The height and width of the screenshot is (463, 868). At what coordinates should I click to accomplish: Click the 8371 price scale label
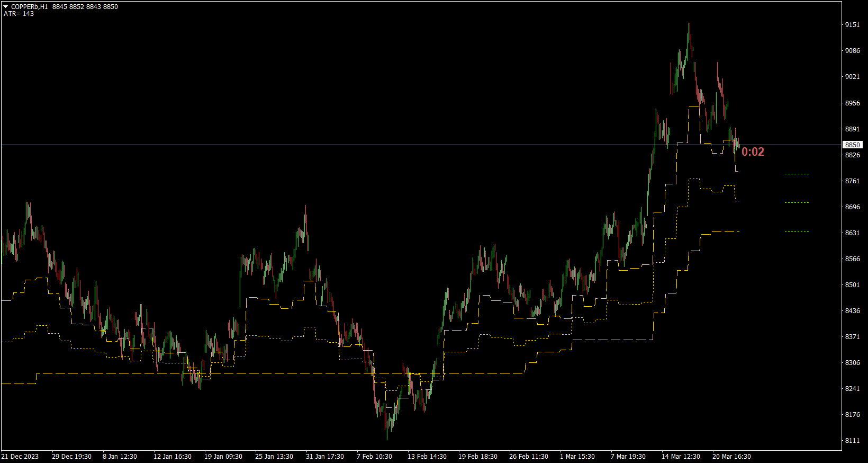[852, 337]
